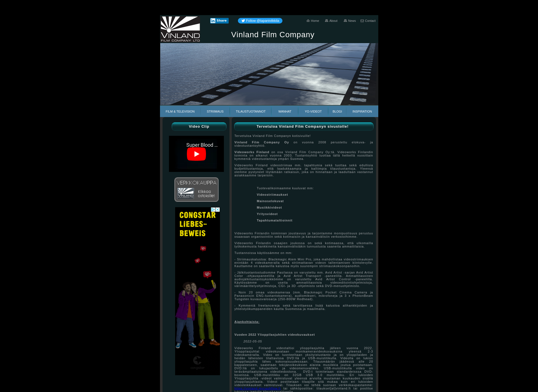Select the STRIIMAUS tab
The width and height of the screenshot is (538, 392).
coord(215,111)
